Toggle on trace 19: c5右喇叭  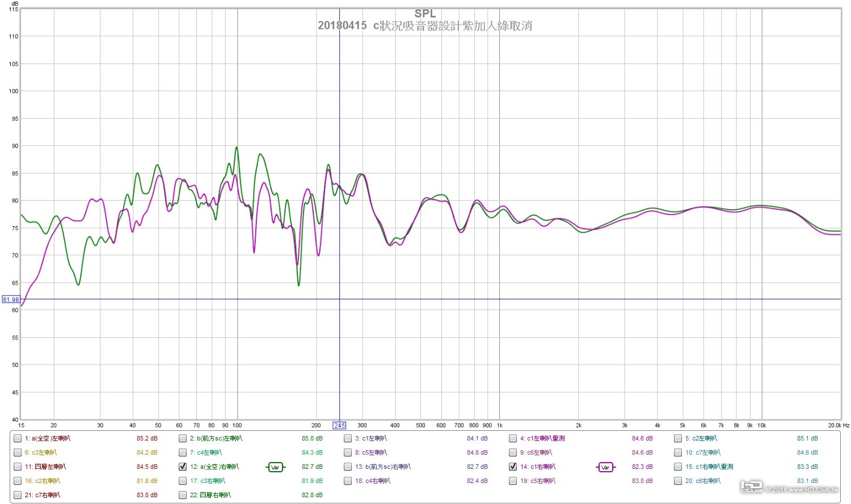click(513, 481)
